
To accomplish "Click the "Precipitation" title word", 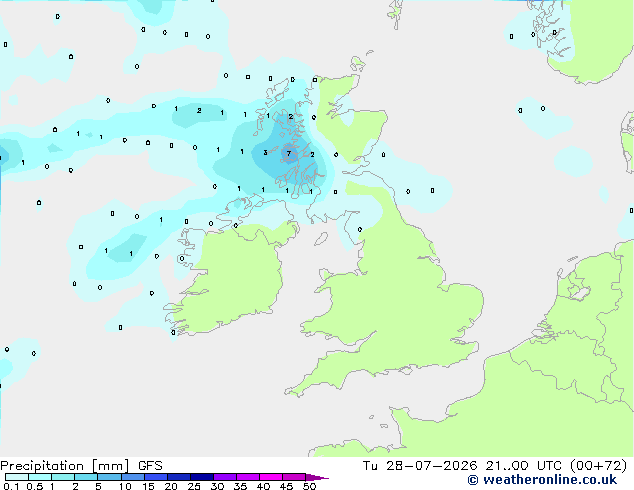I will tap(42, 466).
